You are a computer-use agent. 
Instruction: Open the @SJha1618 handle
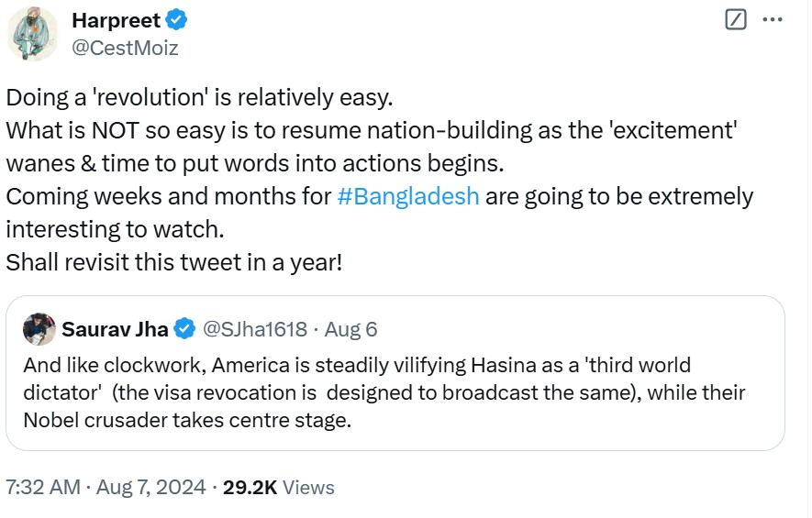point(254,328)
